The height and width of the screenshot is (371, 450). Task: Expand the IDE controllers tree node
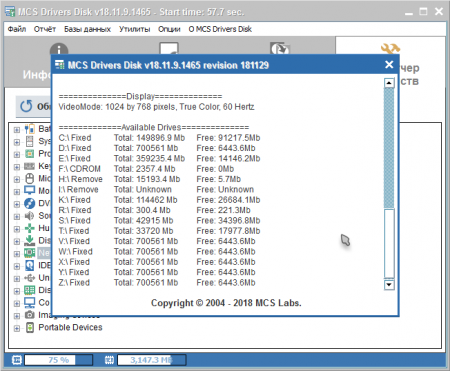pos(17,266)
